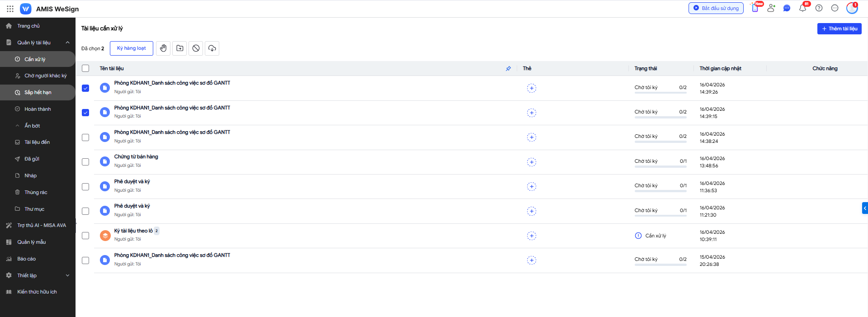868x317 pixels.
Task: Open the help question mark icon
Action: (x=819, y=8)
